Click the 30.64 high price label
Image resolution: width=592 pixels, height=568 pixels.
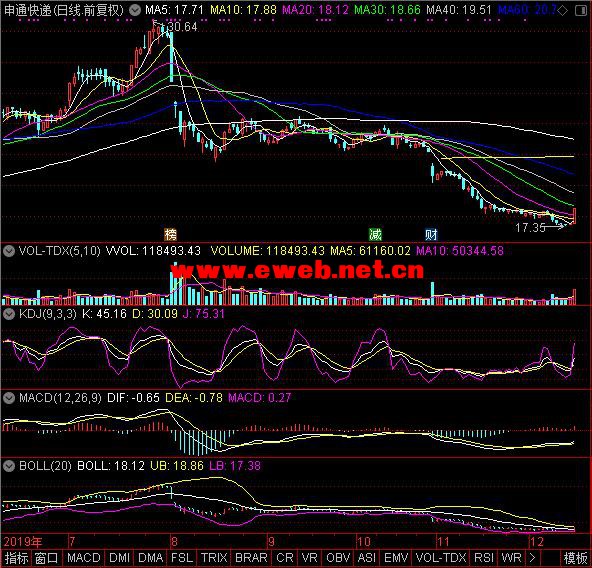tap(182, 27)
